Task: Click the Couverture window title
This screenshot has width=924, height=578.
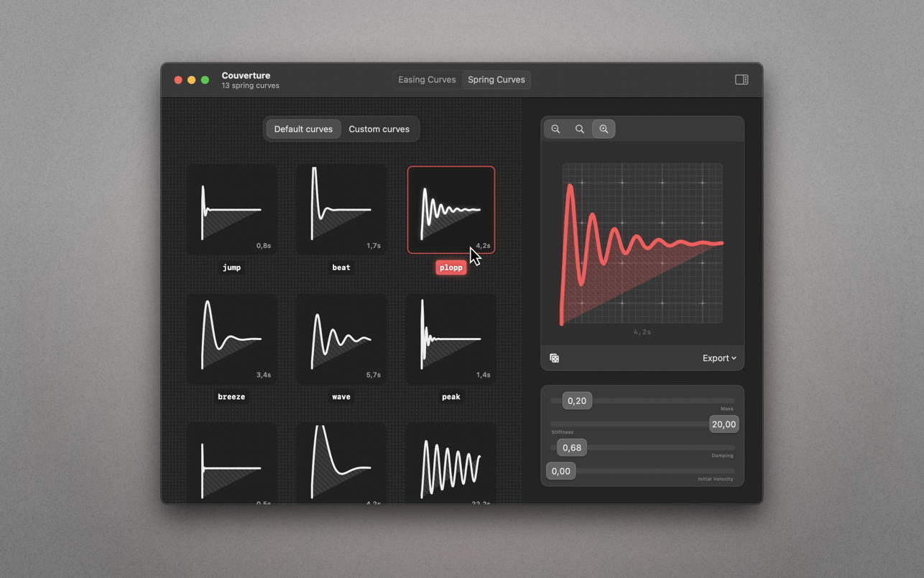Action: [x=246, y=75]
